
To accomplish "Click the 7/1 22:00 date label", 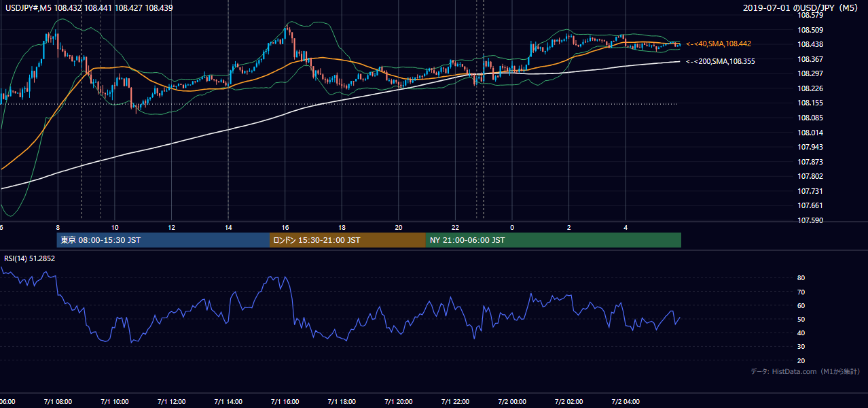I will click(455, 402).
